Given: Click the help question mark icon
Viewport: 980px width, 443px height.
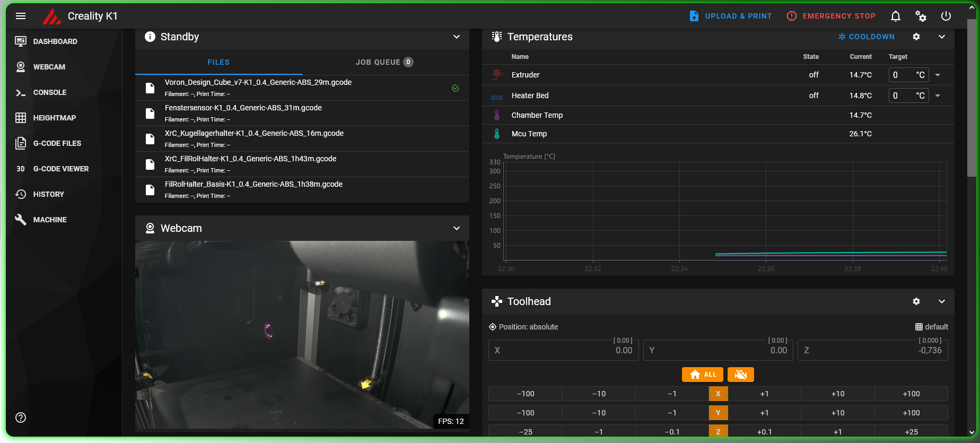Looking at the screenshot, I should point(21,418).
